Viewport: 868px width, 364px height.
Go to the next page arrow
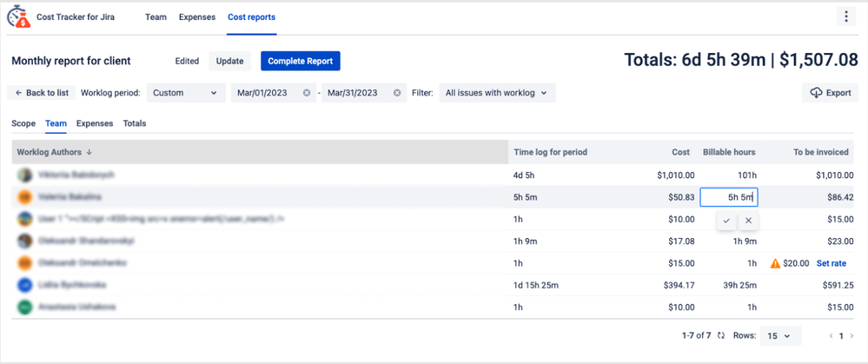[851, 336]
